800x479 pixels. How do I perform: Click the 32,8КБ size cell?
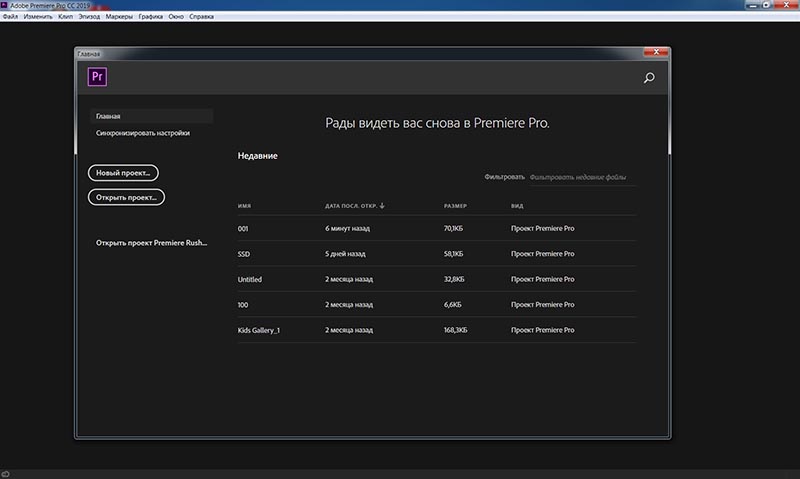tap(454, 279)
